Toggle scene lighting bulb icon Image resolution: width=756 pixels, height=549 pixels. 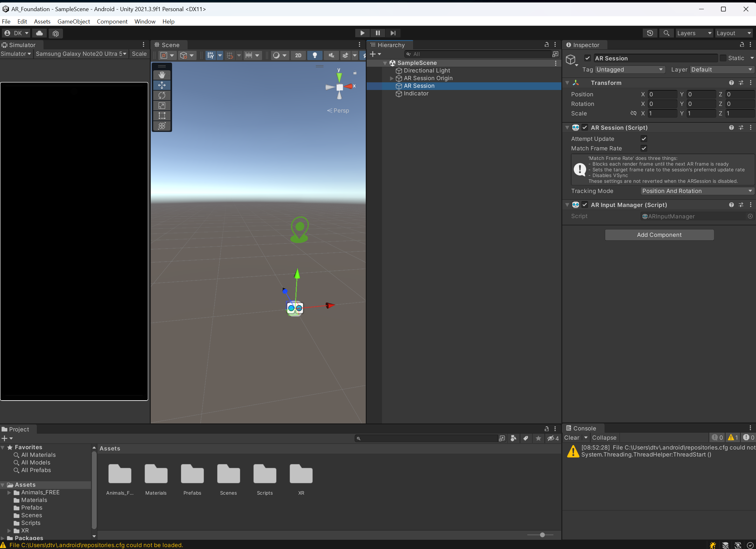314,55
